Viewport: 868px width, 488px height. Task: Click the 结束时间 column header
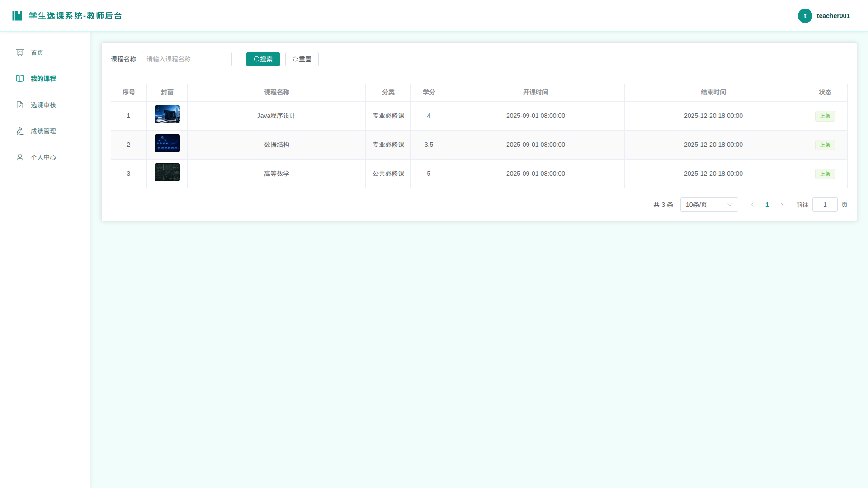pos(713,92)
